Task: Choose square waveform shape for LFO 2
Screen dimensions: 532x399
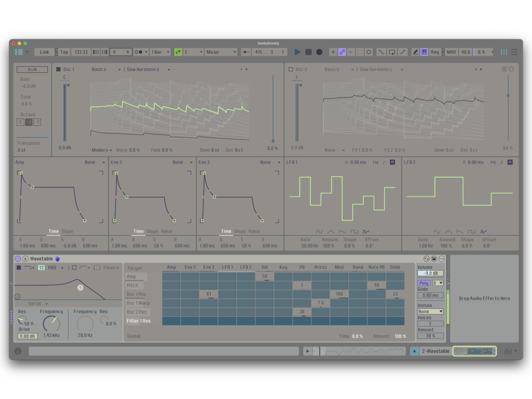Action: 472,231
